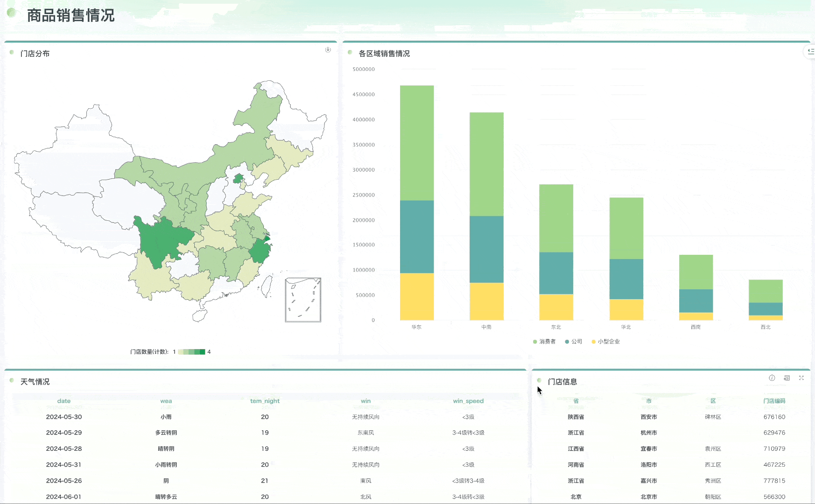Click the date cell 2024-05-31

64,465
